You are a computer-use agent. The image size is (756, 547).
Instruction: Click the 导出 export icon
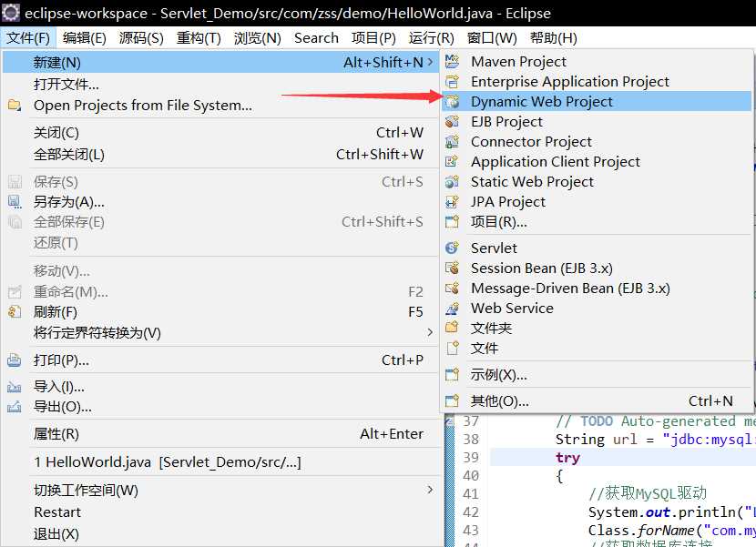point(15,407)
